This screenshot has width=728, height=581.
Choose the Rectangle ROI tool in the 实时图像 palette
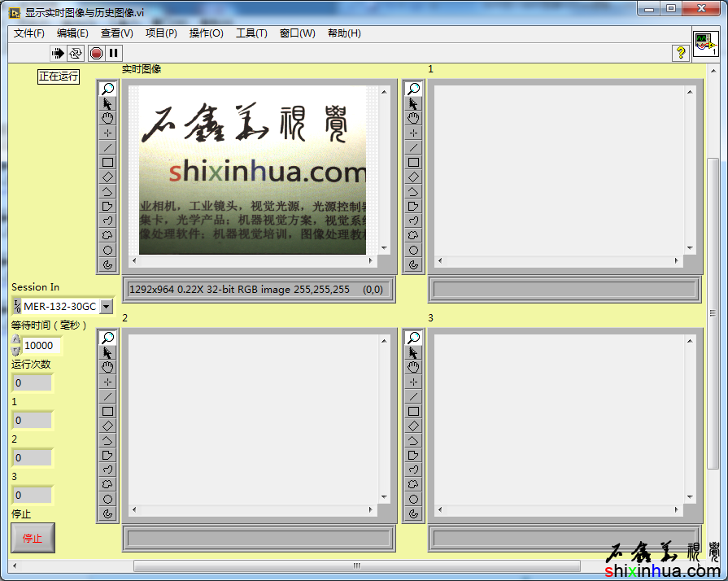107,162
